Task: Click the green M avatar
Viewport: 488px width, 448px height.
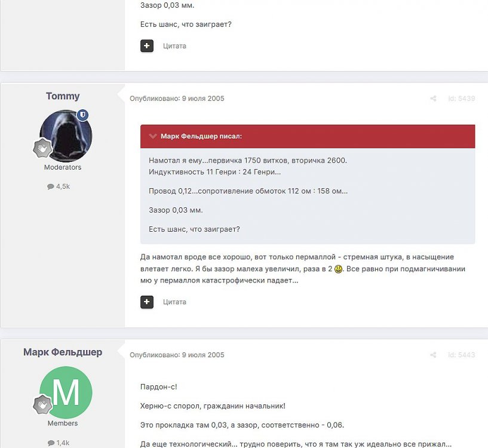Action: (66, 392)
